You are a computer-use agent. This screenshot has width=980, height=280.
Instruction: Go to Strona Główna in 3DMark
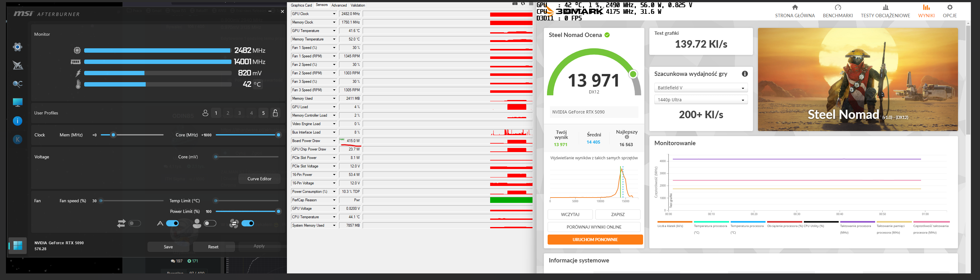coord(795,11)
